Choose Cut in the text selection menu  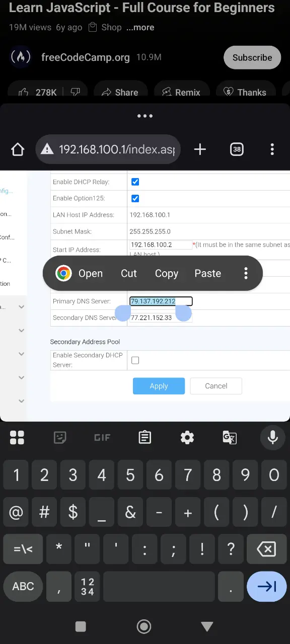[129, 273]
